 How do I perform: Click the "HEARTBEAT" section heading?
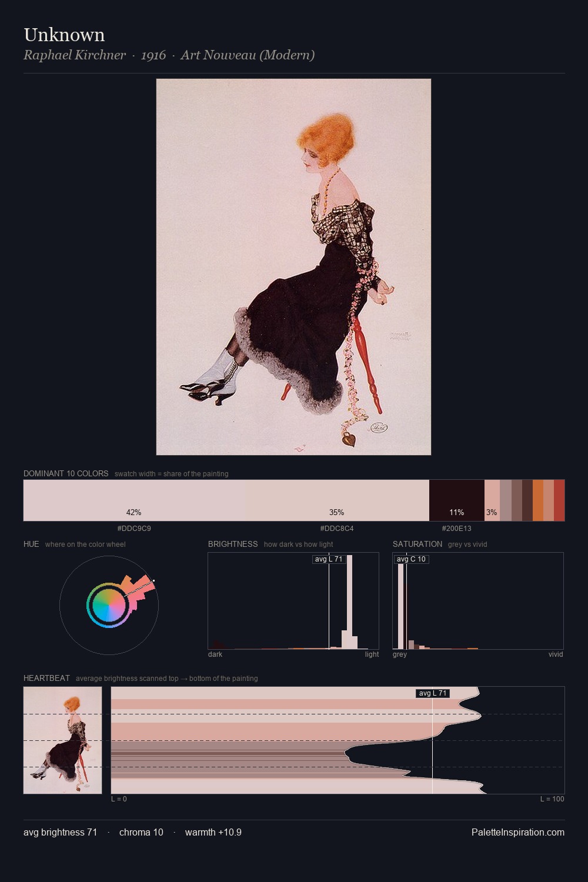coord(46,678)
